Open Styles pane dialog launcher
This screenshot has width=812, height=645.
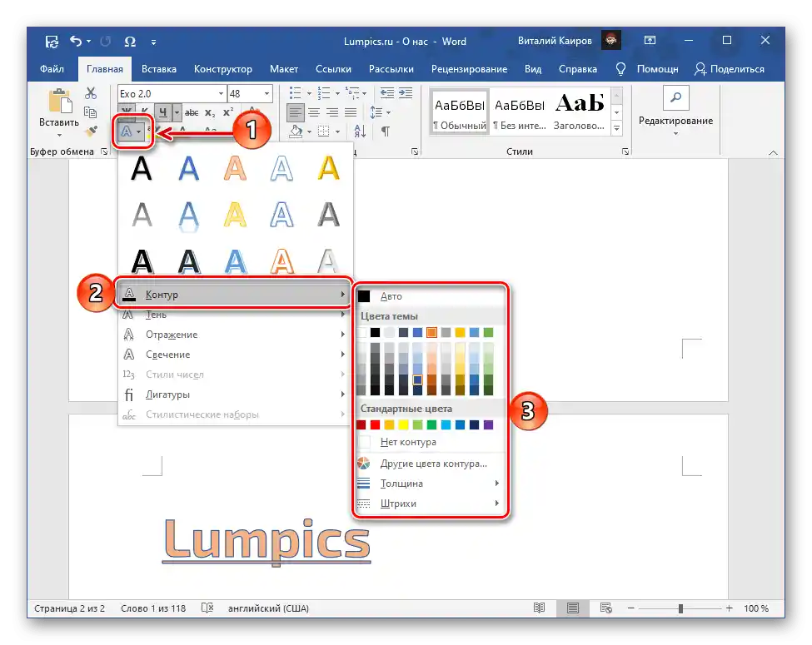(x=625, y=151)
